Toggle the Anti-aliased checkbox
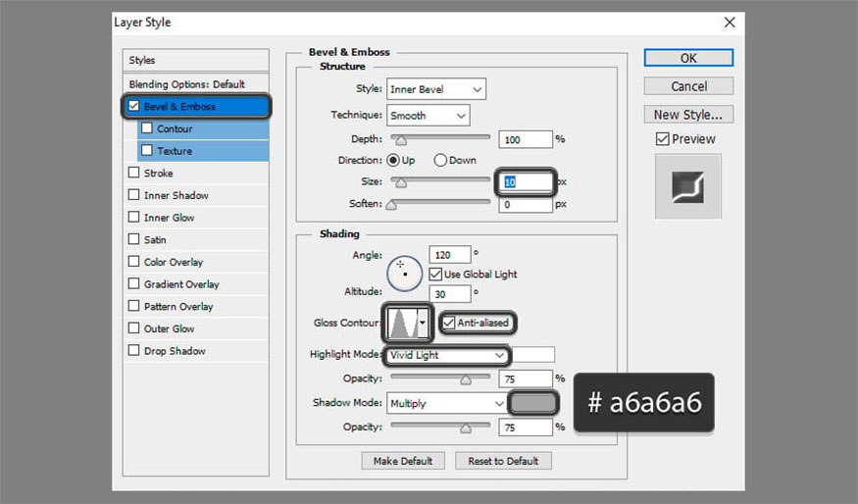858x504 pixels. coord(449,322)
